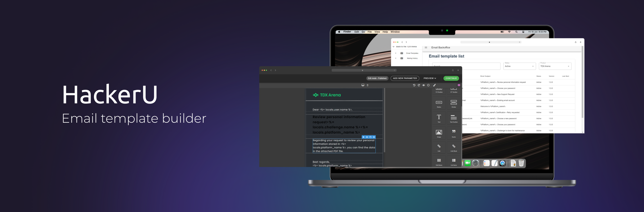
Task: Open the pink blocks grid panel
Action: tap(459, 85)
